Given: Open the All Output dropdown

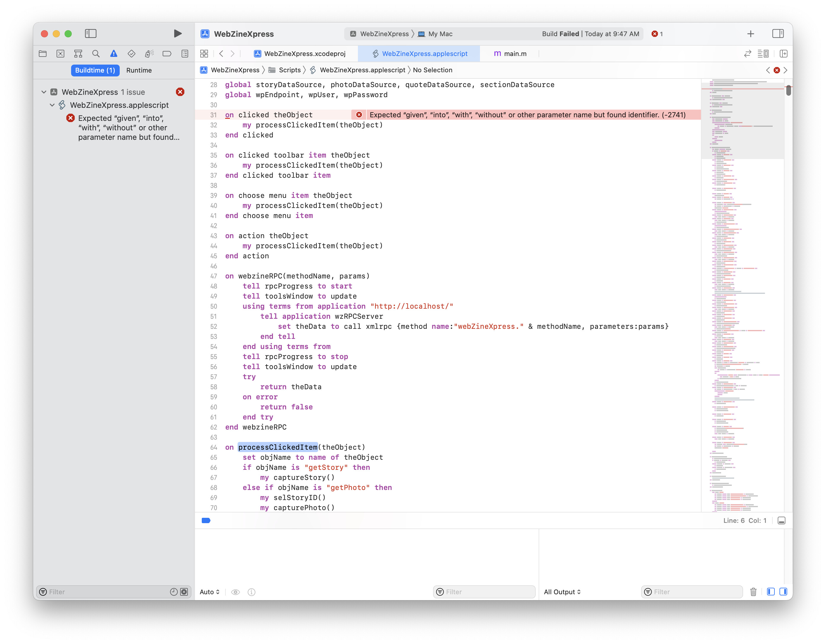Looking at the screenshot, I should 562,592.
